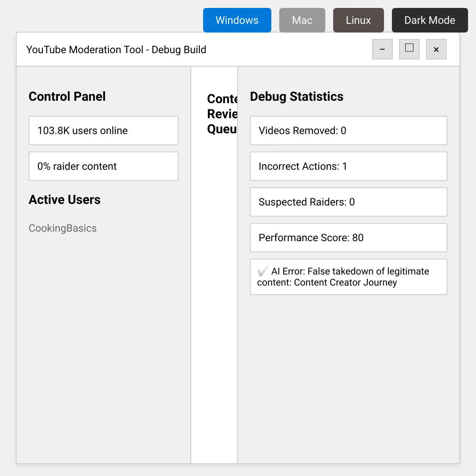Select the Windows theme button
Screen dimensions: 476x476
coord(237,20)
